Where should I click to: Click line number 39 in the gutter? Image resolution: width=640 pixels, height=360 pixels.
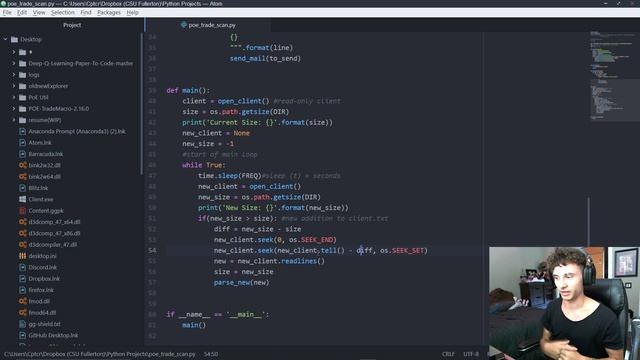152,90
